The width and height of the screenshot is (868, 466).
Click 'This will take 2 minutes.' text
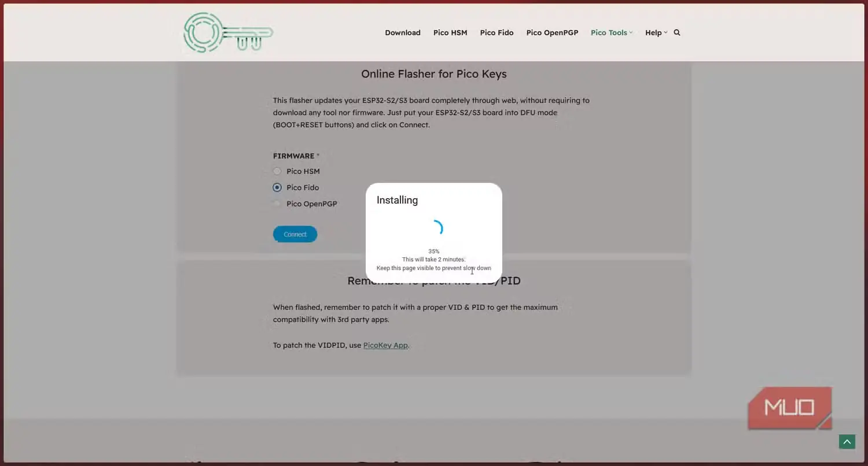coord(434,260)
